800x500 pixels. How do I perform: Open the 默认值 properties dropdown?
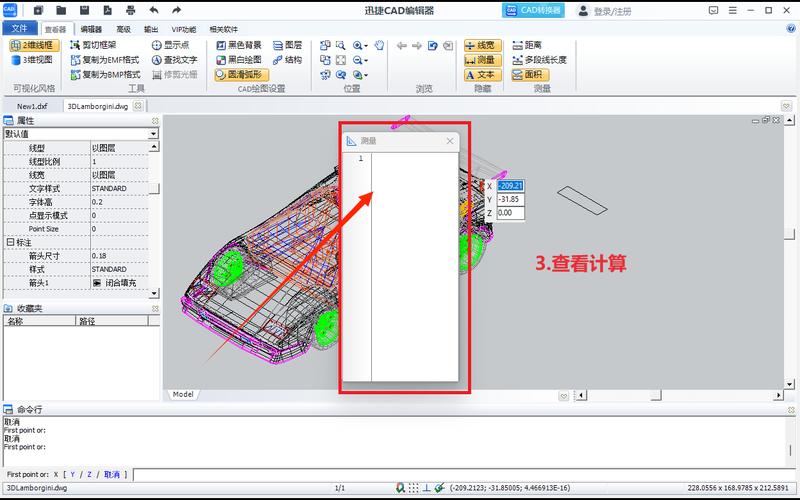click(153, 134)
